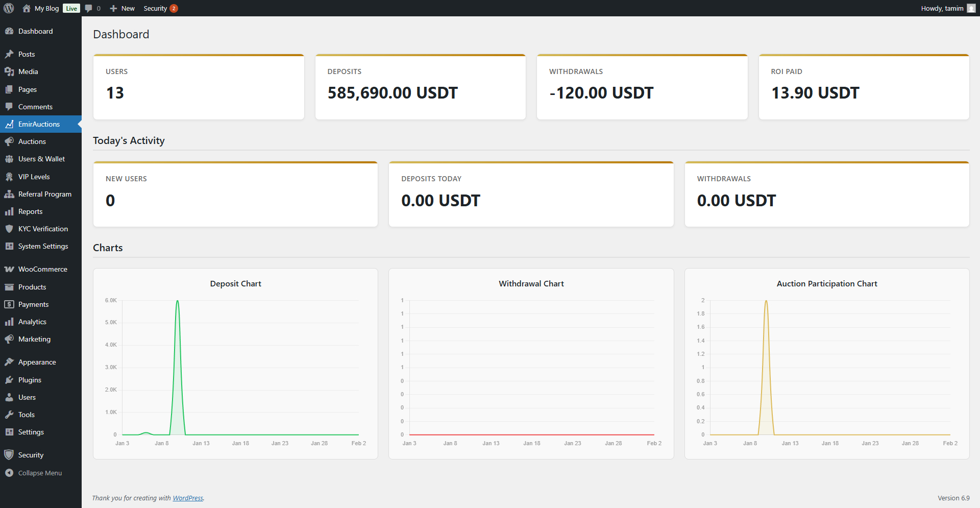
Task: Click the Appearance paintbrush icon
Action: pos(9,362)
